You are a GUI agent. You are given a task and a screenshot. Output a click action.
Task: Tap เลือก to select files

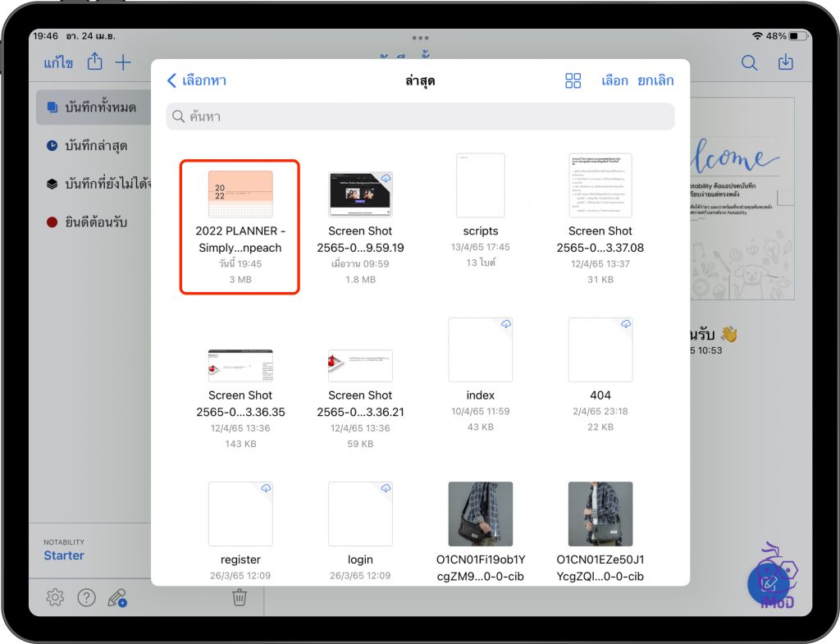pyautogui.click(x=614, y=80)
